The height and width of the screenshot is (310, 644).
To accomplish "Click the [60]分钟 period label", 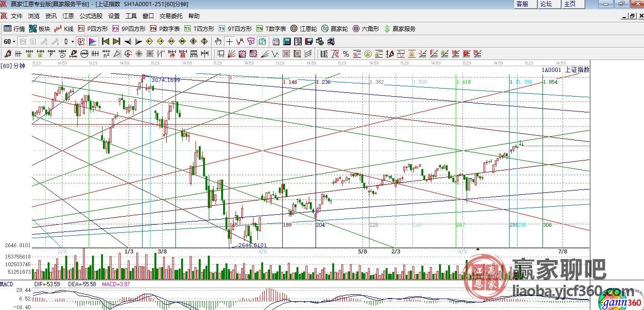I will click(13, 66).
